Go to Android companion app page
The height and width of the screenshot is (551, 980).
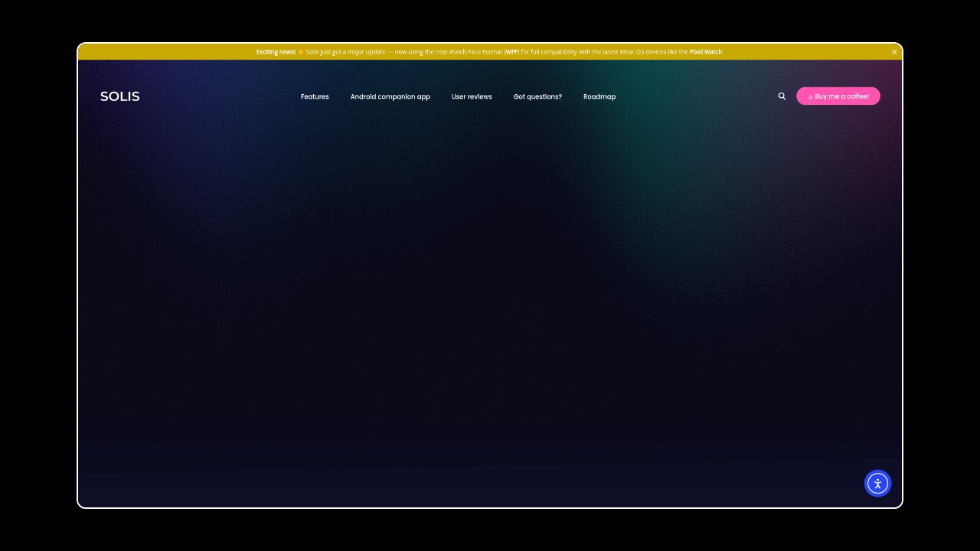(x=390, y=96)
